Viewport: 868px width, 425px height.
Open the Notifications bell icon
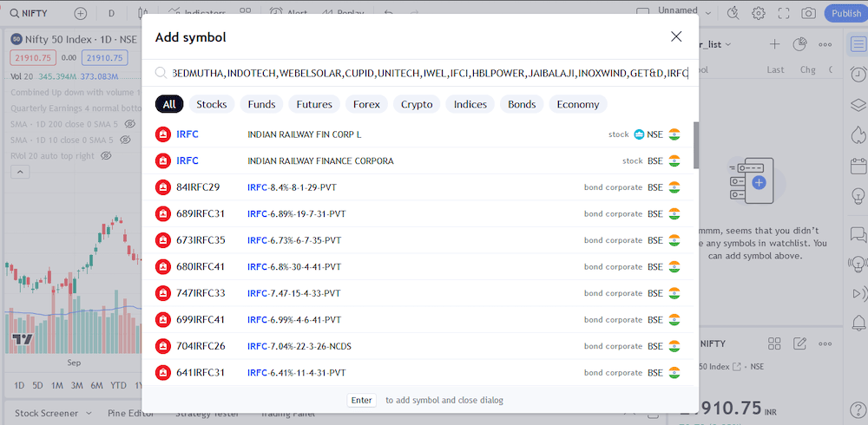(x=858, y=322)
